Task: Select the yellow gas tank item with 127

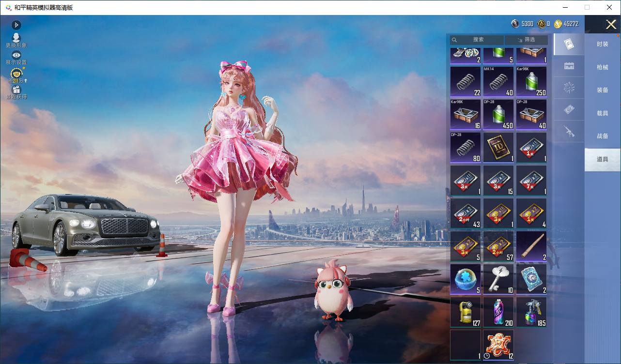Action: (x=466, y=312)
